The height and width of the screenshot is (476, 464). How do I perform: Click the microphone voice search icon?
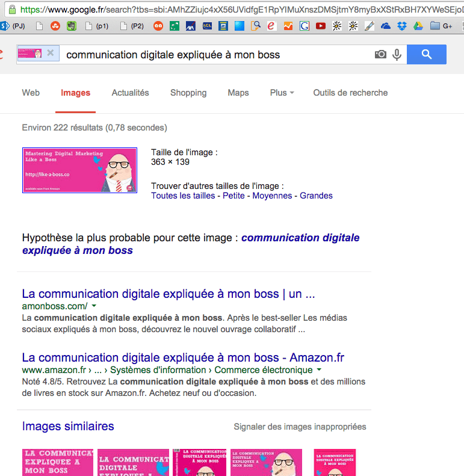point(397,55)
